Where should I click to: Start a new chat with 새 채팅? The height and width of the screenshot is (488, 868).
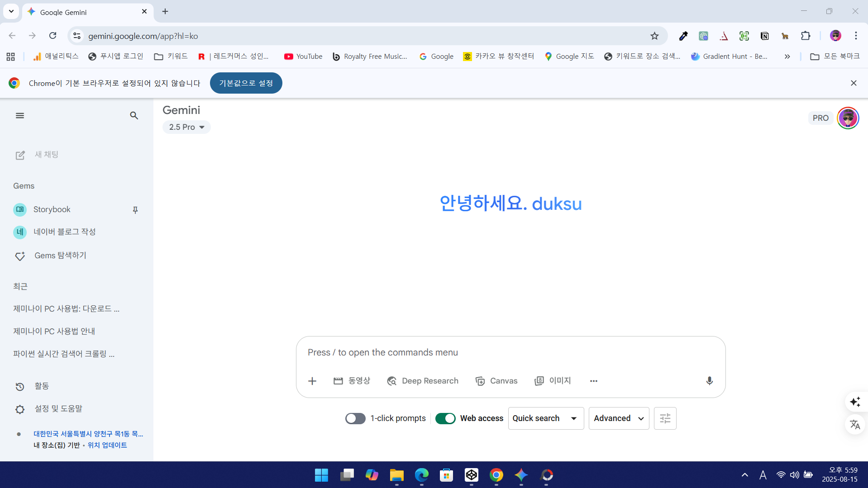37,155
